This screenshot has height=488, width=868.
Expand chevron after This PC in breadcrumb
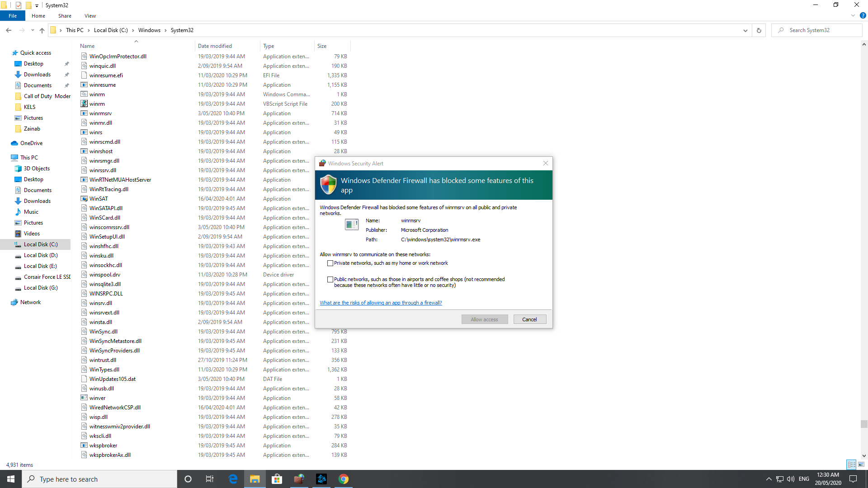coord(89,30)
